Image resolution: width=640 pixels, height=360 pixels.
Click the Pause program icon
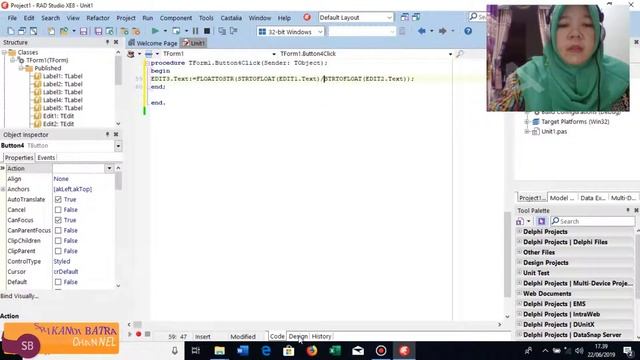pyautogui.click(x=196, y=31)
